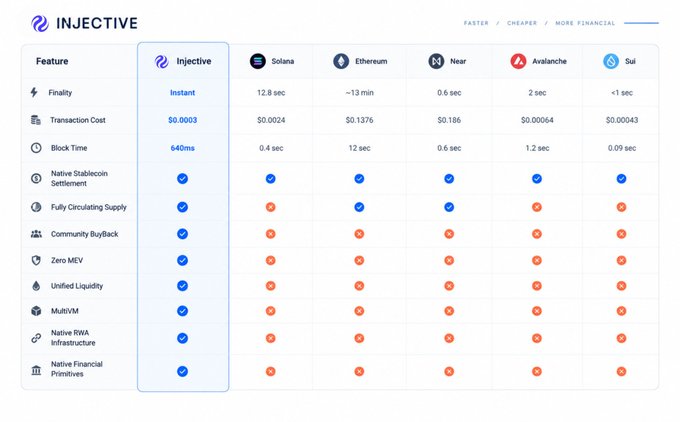Click the MultiVM cube icon
680x422 pixels.
36,311
